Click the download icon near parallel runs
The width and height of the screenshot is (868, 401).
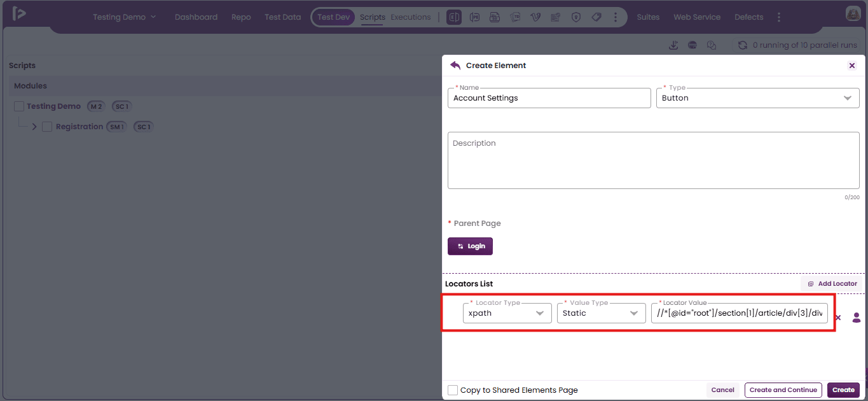(x=673, y=45)
